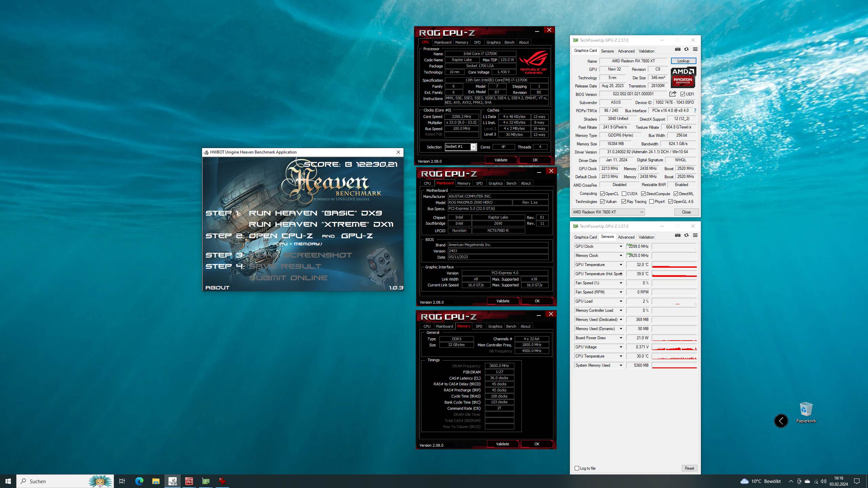Click AMD Radeon Graphics logo in GPU-Z
The image size is (868, 488).
tap(683, 77)
